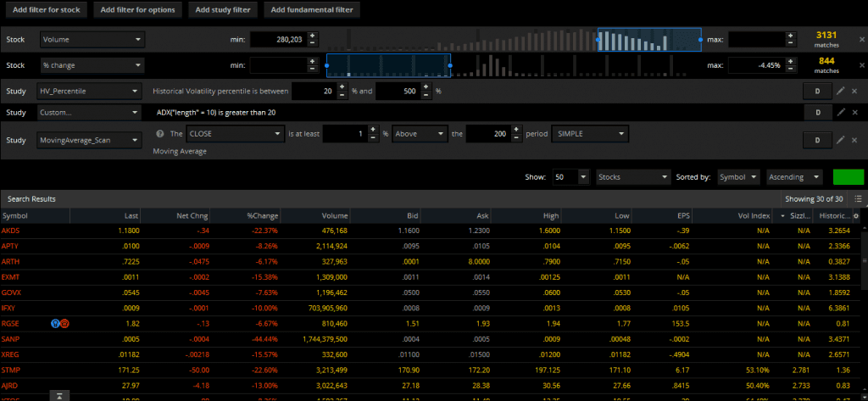
Task: Open the MovingAverage_Scan study dropdown
Action: [x=91, y=140]
